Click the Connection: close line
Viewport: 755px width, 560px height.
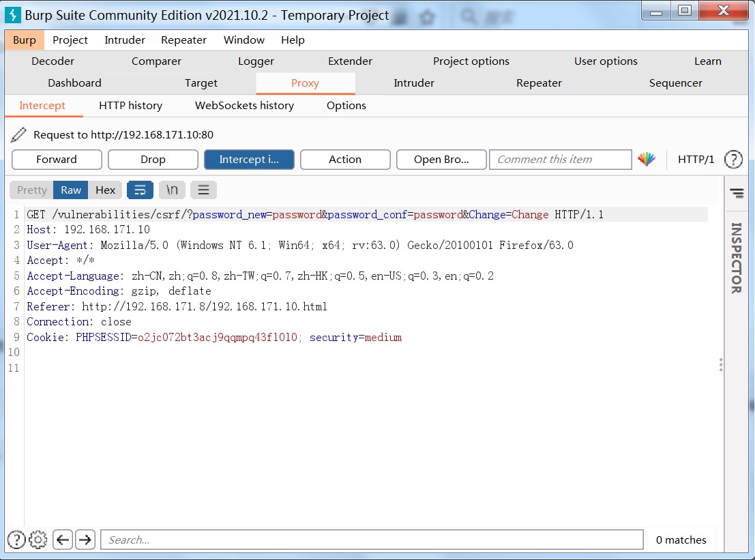[x=79, y=322]
